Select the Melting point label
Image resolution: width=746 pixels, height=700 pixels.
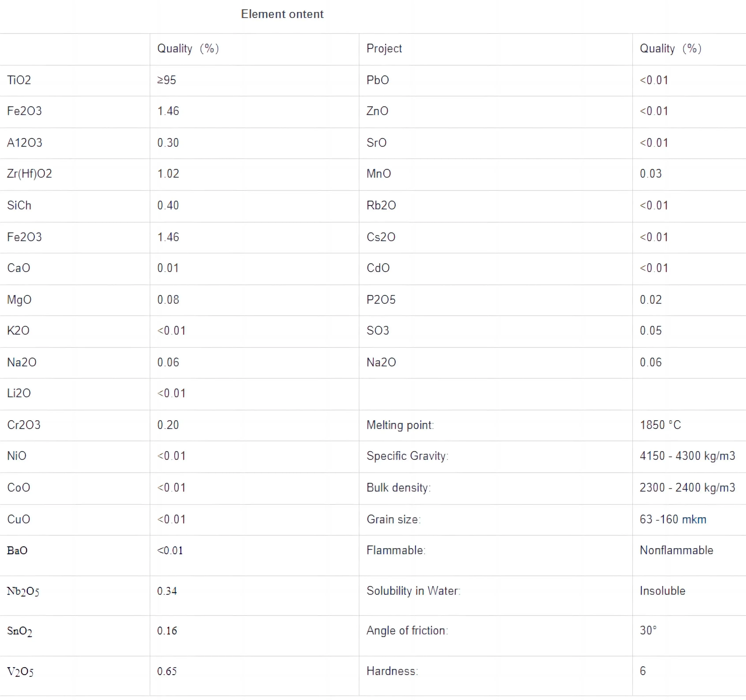400,425
